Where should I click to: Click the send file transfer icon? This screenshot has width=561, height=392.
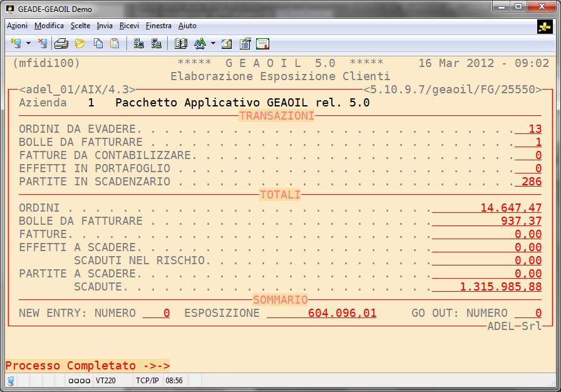click(139, 44)
